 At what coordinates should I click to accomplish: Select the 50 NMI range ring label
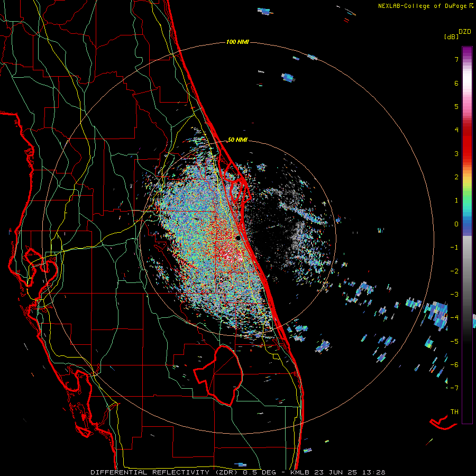[x=237, y=140]
